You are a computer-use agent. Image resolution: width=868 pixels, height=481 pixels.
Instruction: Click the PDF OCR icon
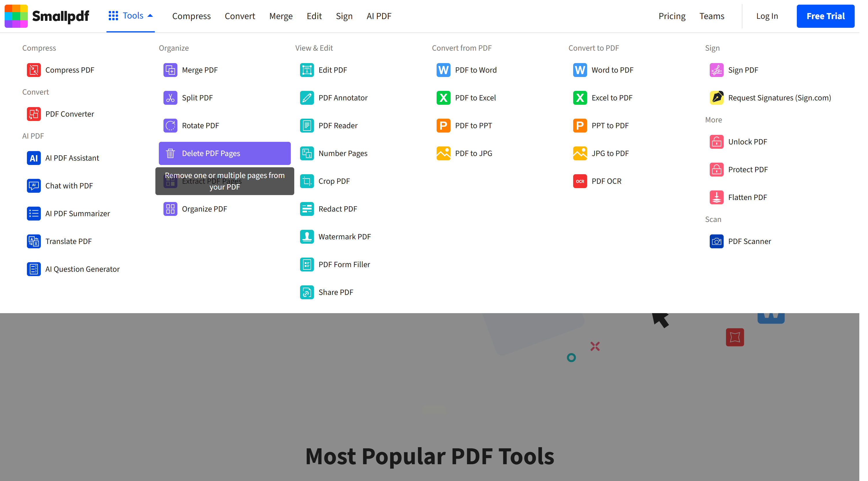[x=580, y=181]
